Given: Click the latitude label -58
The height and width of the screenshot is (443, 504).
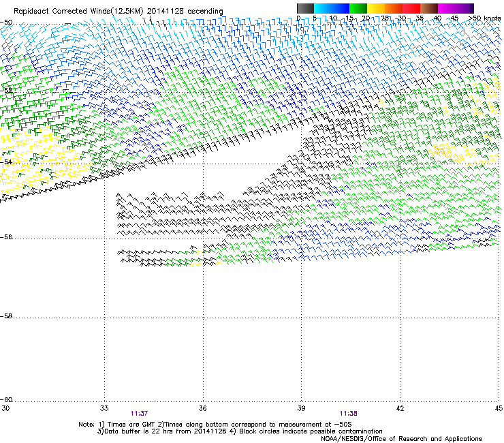Looking at the screenshot, I should [6, 316].
